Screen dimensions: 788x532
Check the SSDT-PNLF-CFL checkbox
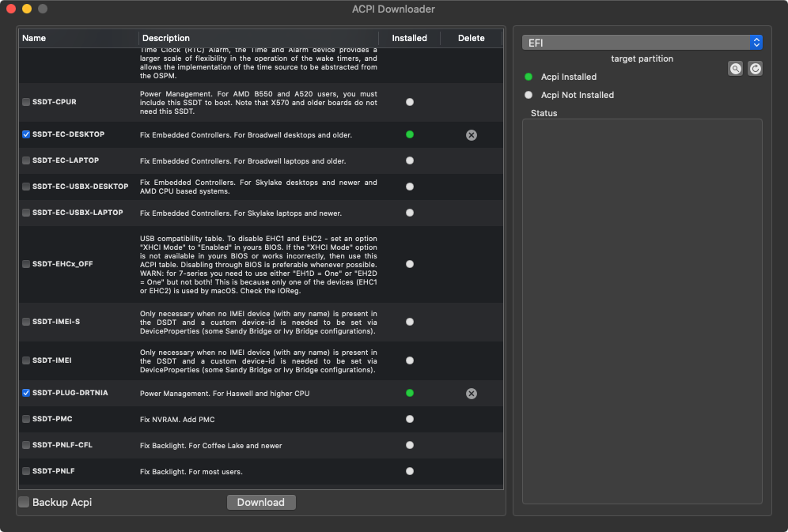click(26, 445)
